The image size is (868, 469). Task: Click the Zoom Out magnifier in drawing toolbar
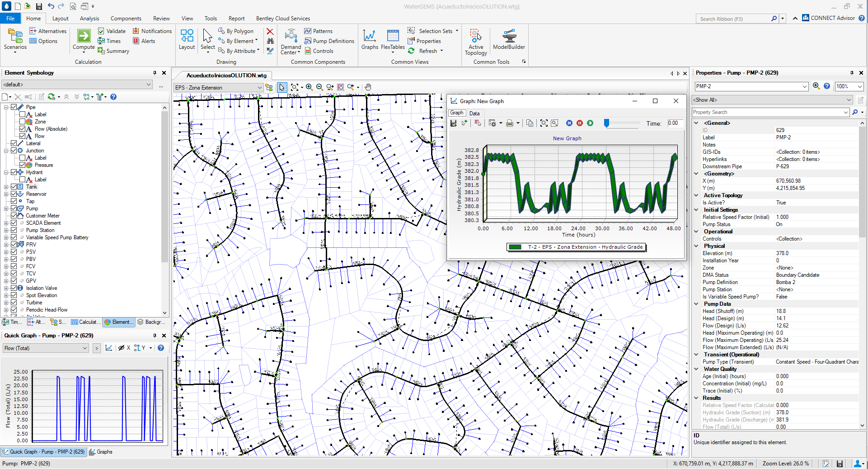pos(319,87)
